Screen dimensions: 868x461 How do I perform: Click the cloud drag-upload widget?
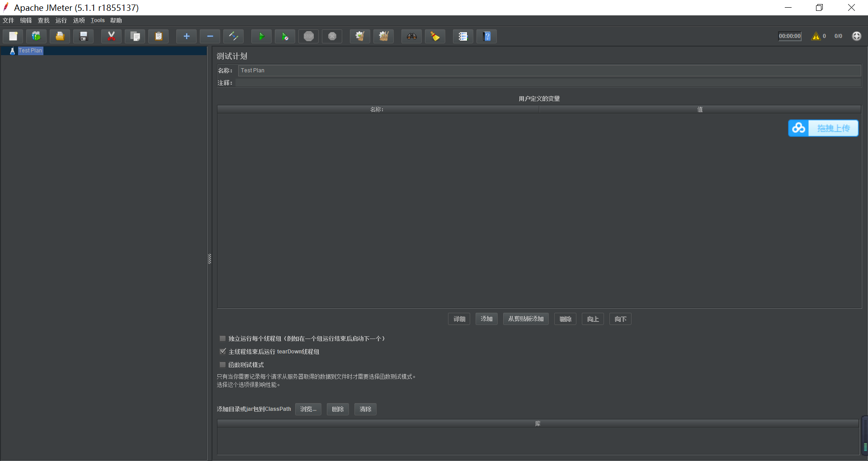pos(823,128)
